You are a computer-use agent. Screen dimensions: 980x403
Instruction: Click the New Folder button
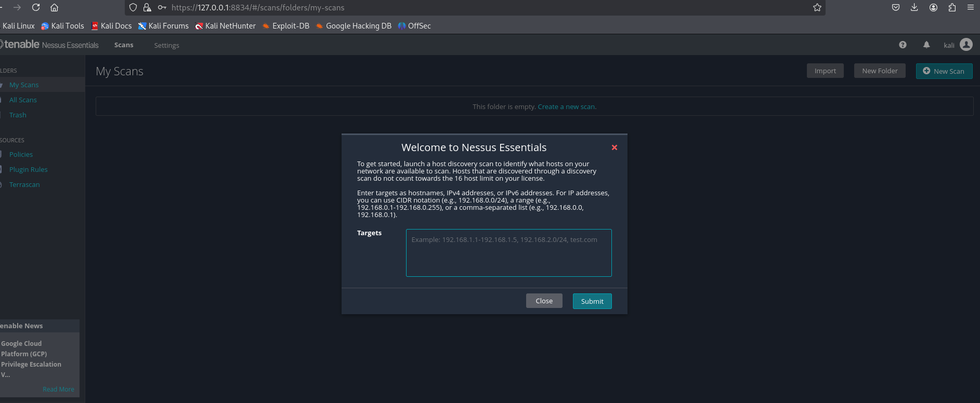880,71
